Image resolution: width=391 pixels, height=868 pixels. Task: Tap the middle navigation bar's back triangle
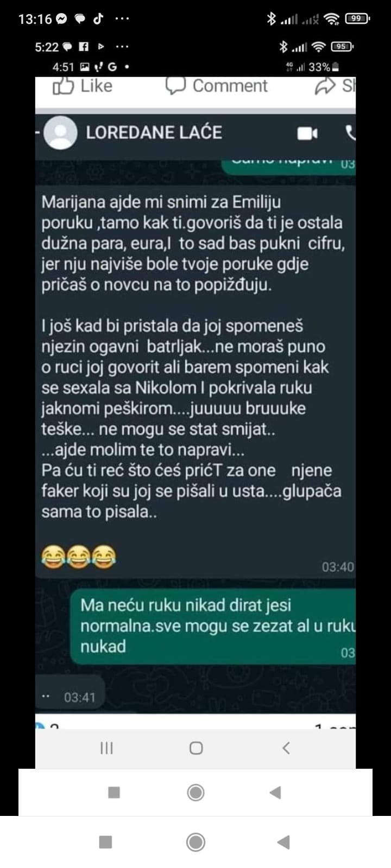[x=275, y=793]
